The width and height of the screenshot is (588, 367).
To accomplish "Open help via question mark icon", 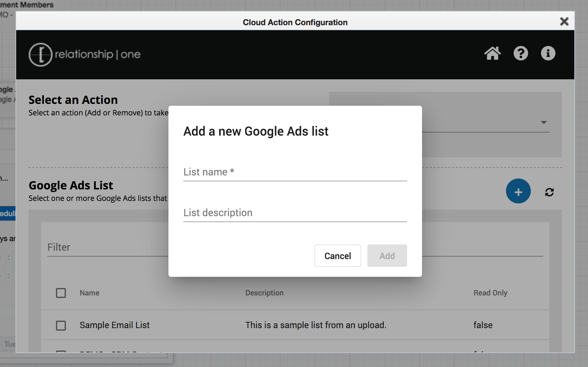I will pyautogui.click(x=521, y=53).
